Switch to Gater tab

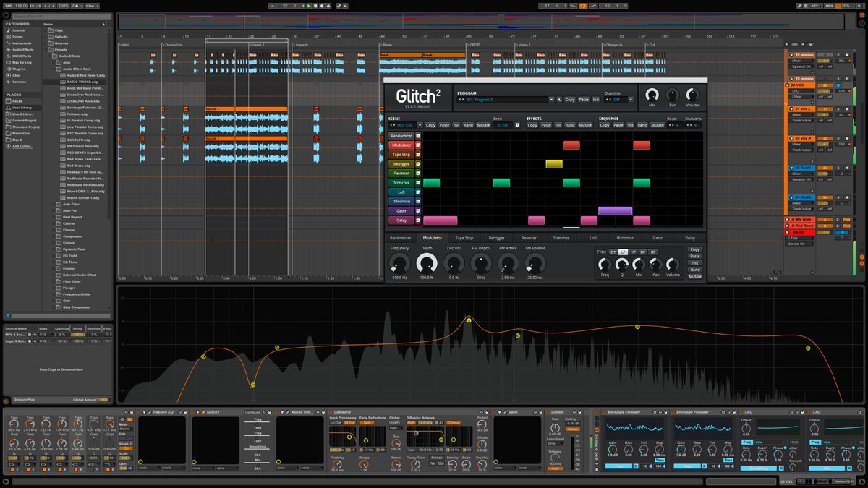(x=658, y=238)
